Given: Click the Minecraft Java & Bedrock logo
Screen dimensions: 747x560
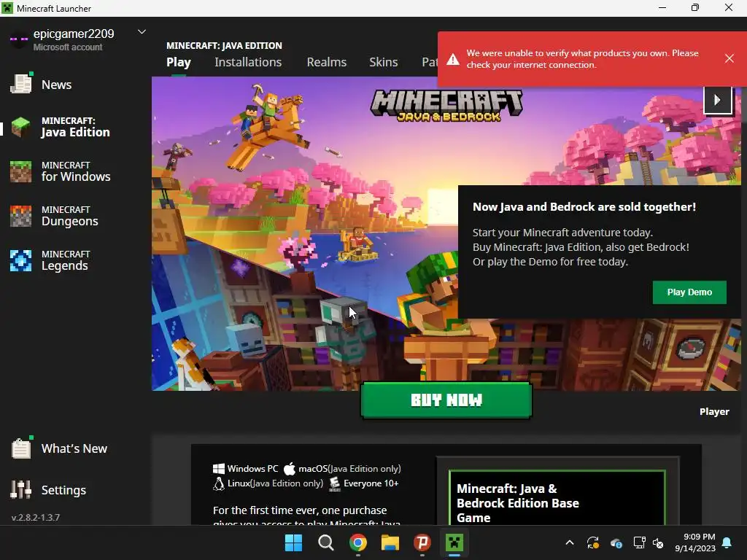Looking at the screenshot, I should click(x=446, y=106).
